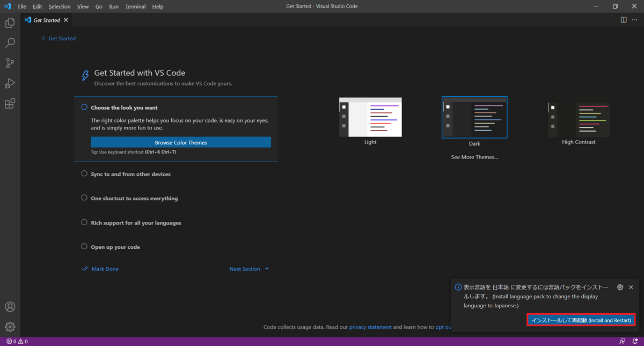Open the Edit menu
This screenshot has height=346, width=644.
click(x=37, y=6)
